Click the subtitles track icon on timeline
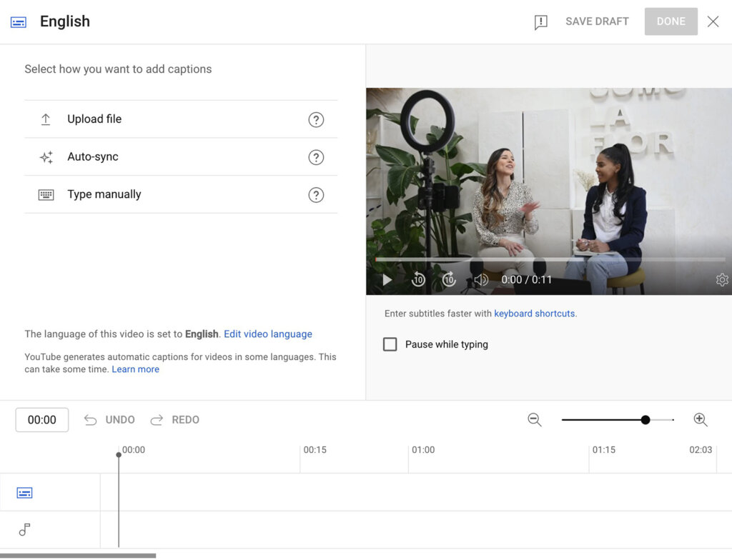This screenshot has width=732, height=560. point(24,492)
